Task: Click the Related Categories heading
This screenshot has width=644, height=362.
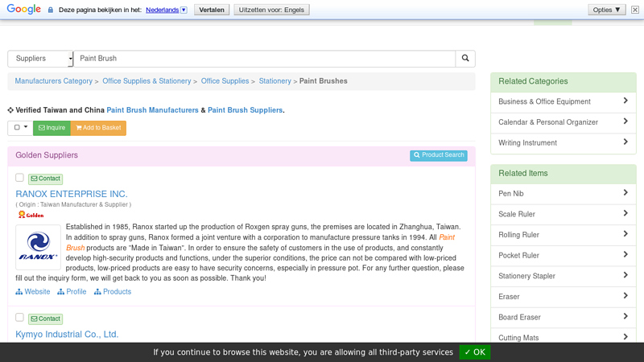Action: [x=533, y=81]
